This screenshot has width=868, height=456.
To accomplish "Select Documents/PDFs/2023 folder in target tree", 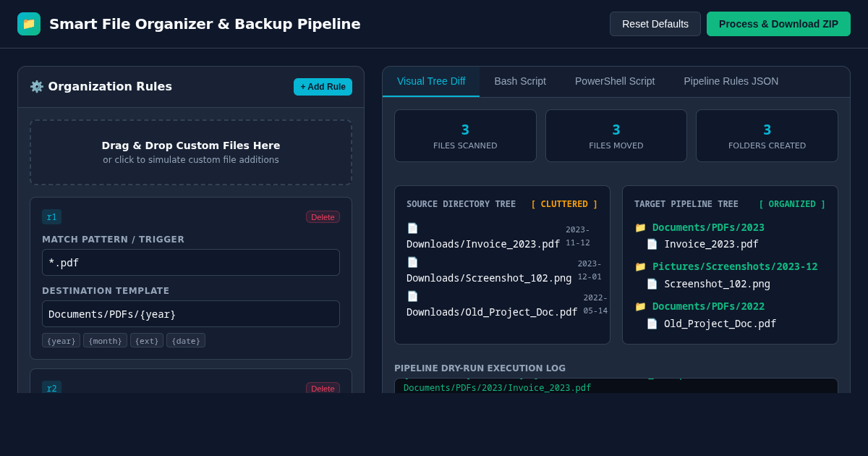I will pos(708,227).
